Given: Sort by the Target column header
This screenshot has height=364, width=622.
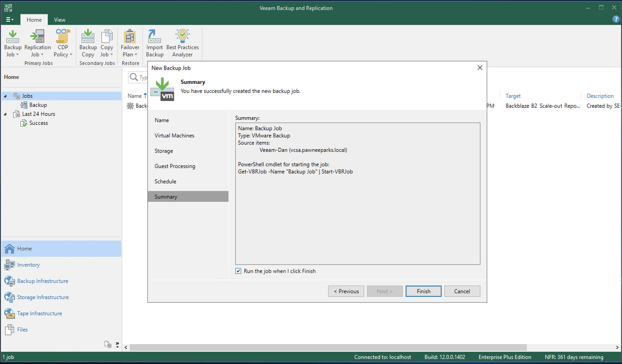Looking at the screenshot, I should (513, 96).
